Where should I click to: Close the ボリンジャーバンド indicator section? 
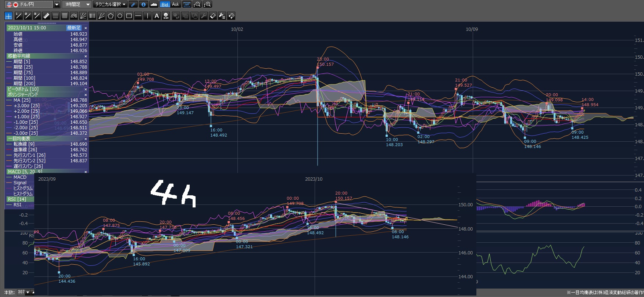click(86, 95)
